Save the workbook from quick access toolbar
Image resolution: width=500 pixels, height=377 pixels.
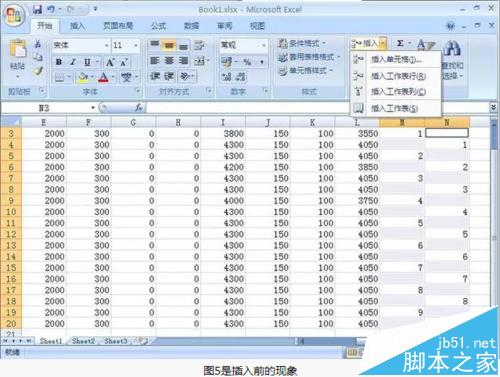click(x=37, y=10)
